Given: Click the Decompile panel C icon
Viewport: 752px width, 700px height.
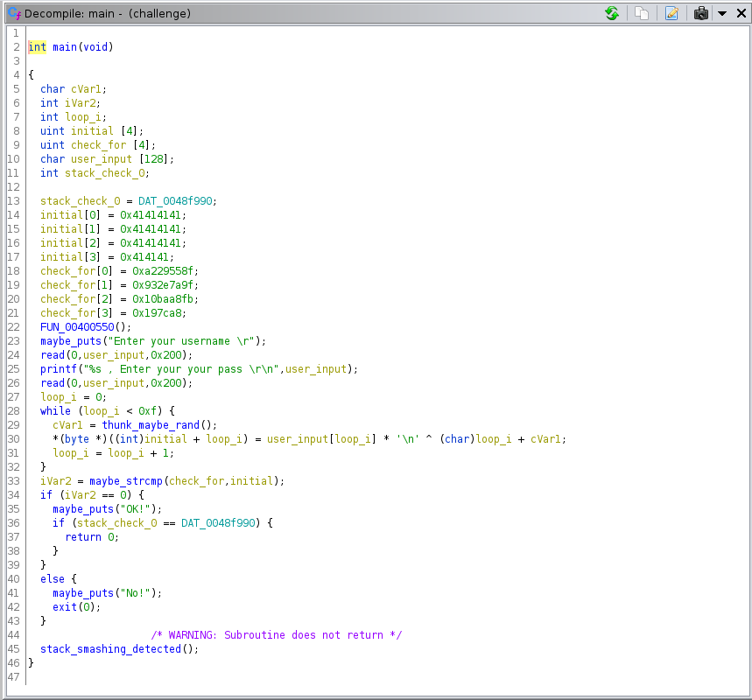Looking at the screenshot, I should tap(14, 13).
